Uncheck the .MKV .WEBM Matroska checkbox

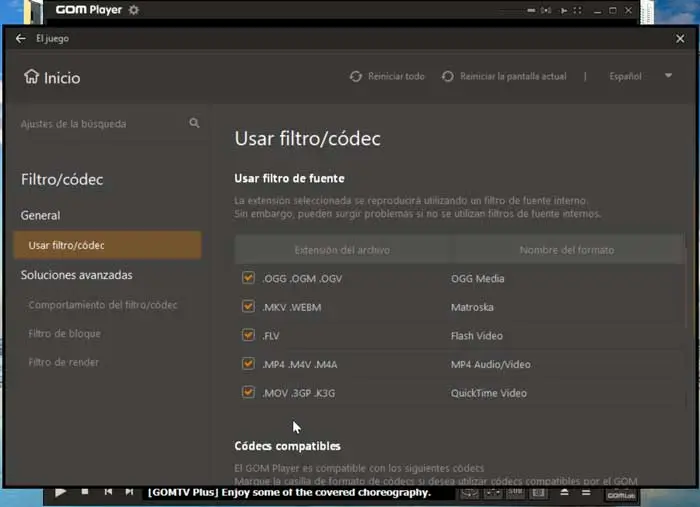248,306
